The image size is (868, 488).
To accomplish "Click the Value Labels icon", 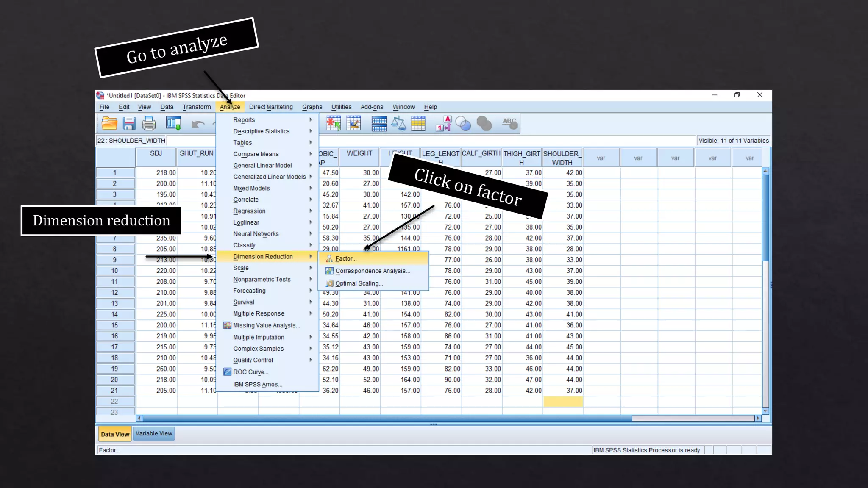I will (x=443, y=124).
